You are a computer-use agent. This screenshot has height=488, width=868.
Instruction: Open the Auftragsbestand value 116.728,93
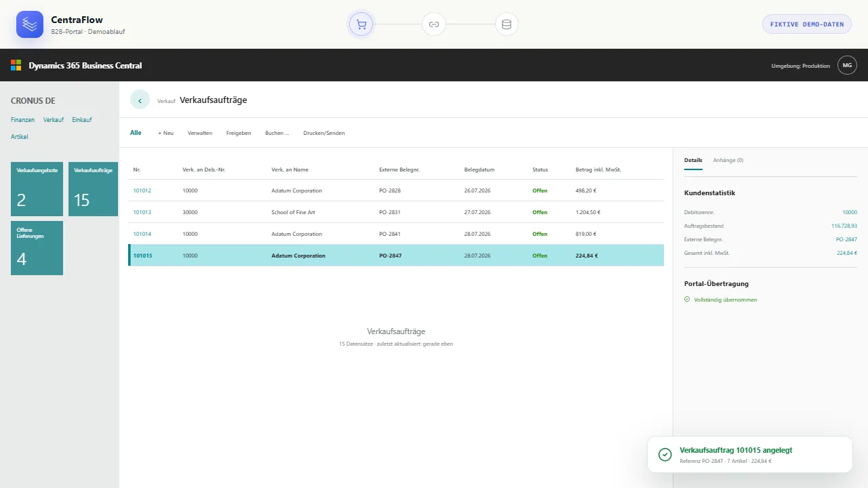pyautogui.click(x=844, y=226)
